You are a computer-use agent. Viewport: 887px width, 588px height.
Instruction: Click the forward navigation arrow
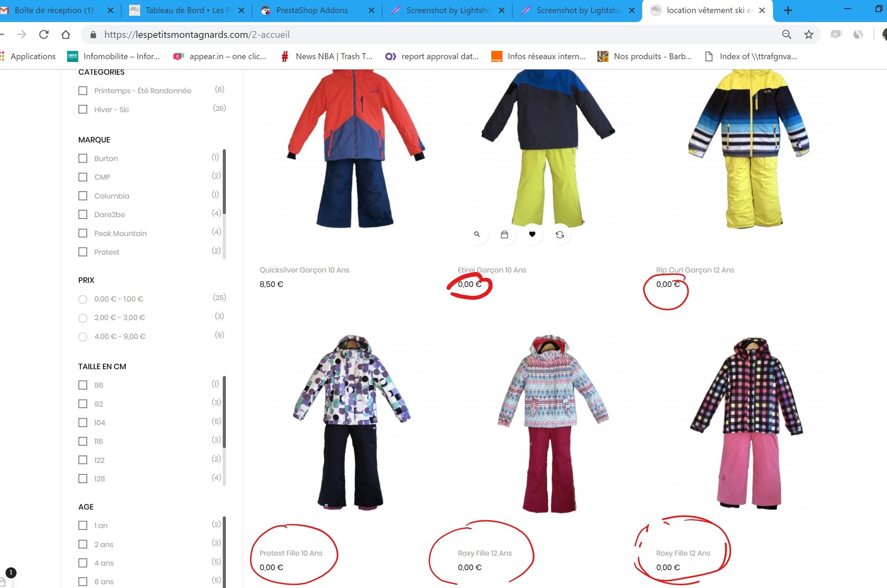pyautogui.click(x=22, y=34)
